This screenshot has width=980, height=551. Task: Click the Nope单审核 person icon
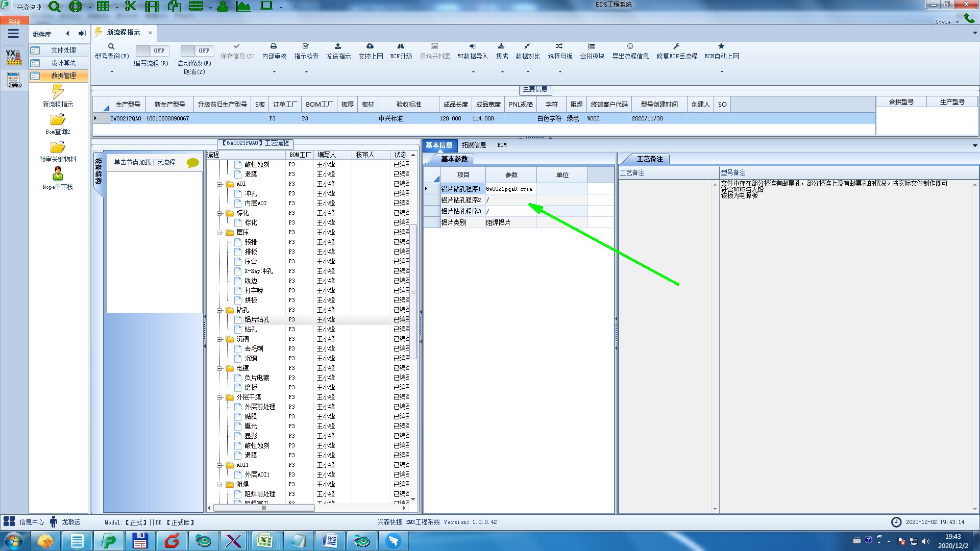(x=58, y=174)
